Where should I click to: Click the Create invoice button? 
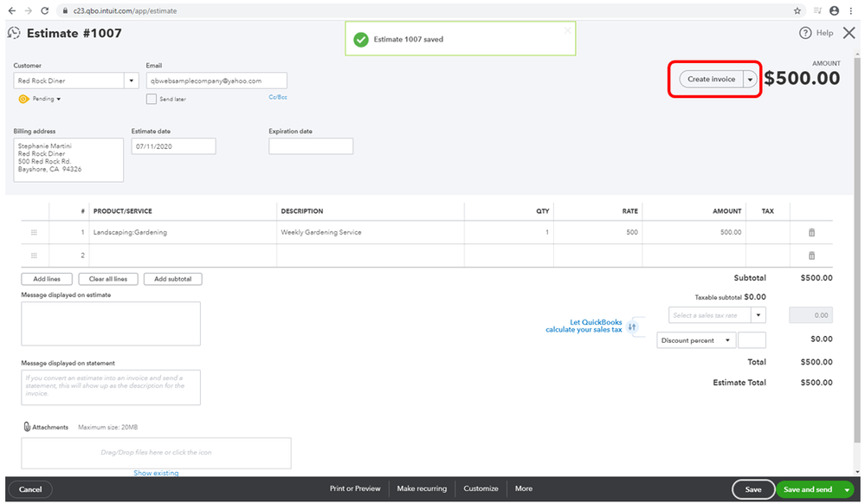(711, 80)
